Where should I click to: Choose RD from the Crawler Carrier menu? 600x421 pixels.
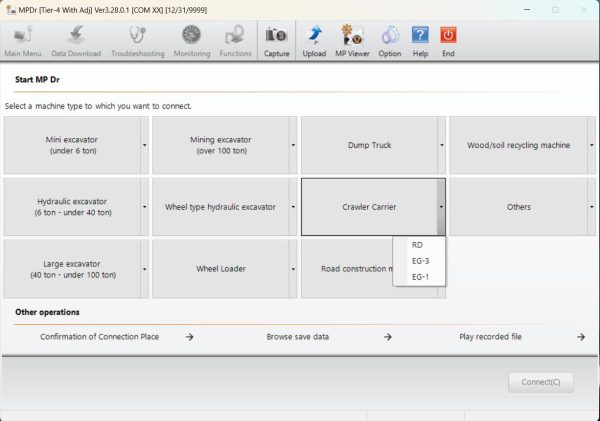[x=419, y=245]
